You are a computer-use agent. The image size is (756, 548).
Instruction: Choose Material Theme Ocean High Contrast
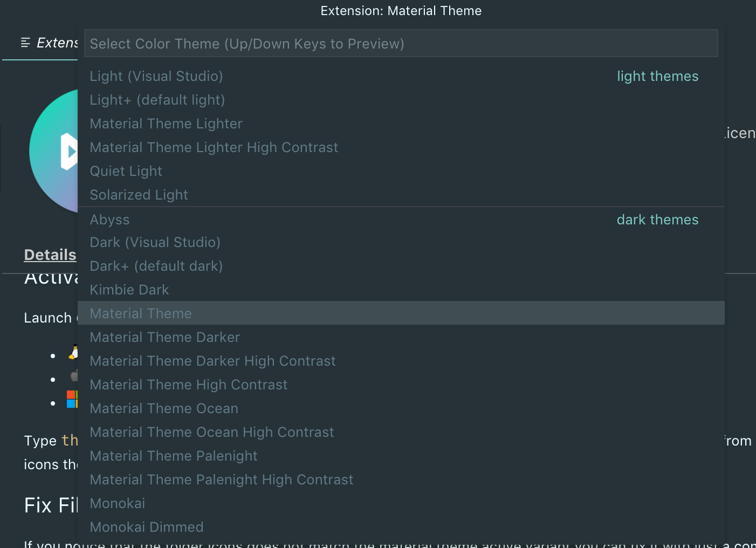point(212,432)
